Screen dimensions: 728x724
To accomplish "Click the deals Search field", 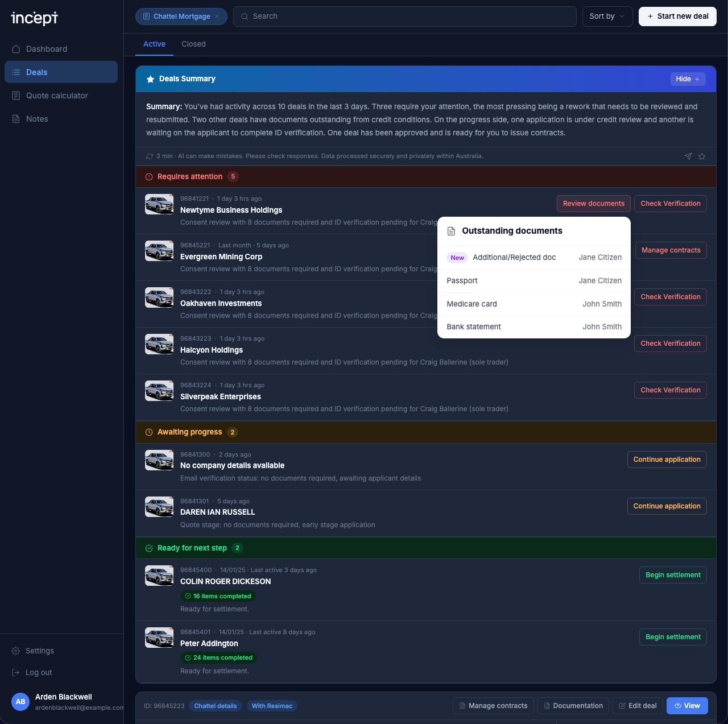I will pos(405,16).
